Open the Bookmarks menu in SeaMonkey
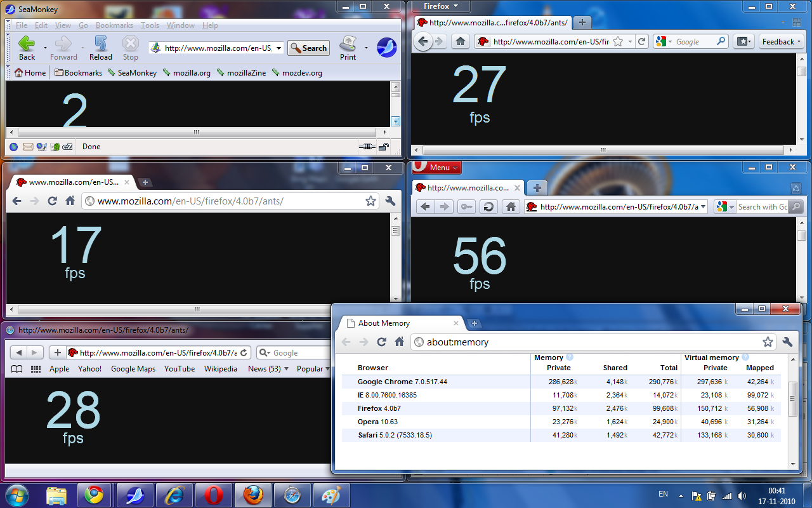The height and width of the screenshot is (508, 812). (114, 25)
